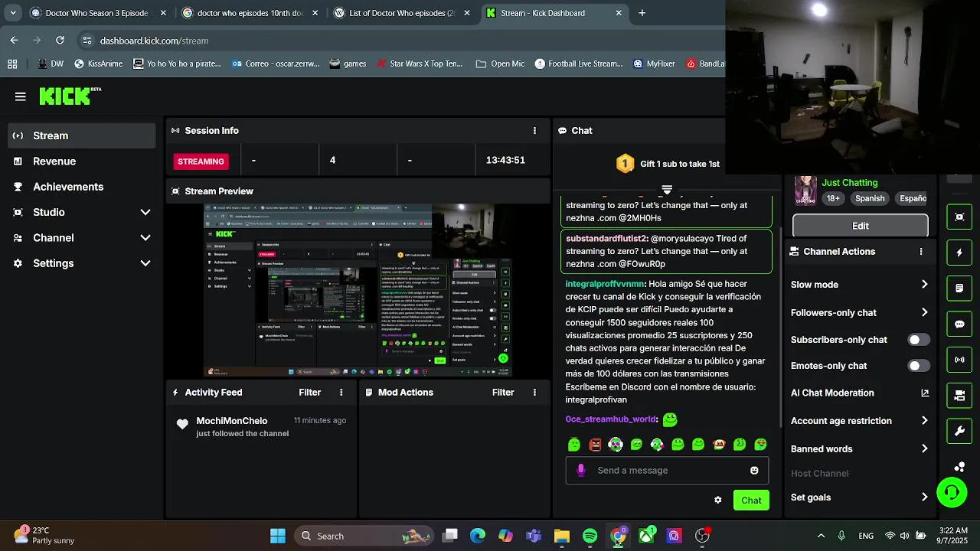Click the lightning bolt activity icon in right rail

[959, 253]
